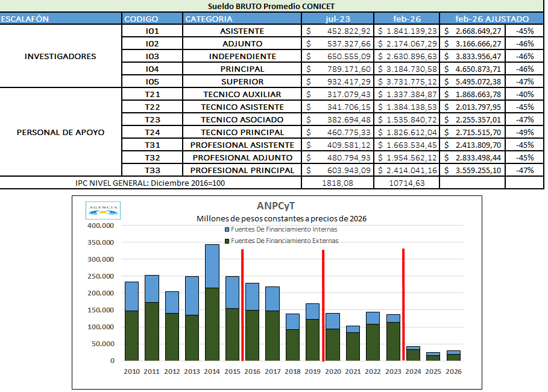Select code cell I03
This screenshot has width=548, height=392.
click(x=152, y=56)
